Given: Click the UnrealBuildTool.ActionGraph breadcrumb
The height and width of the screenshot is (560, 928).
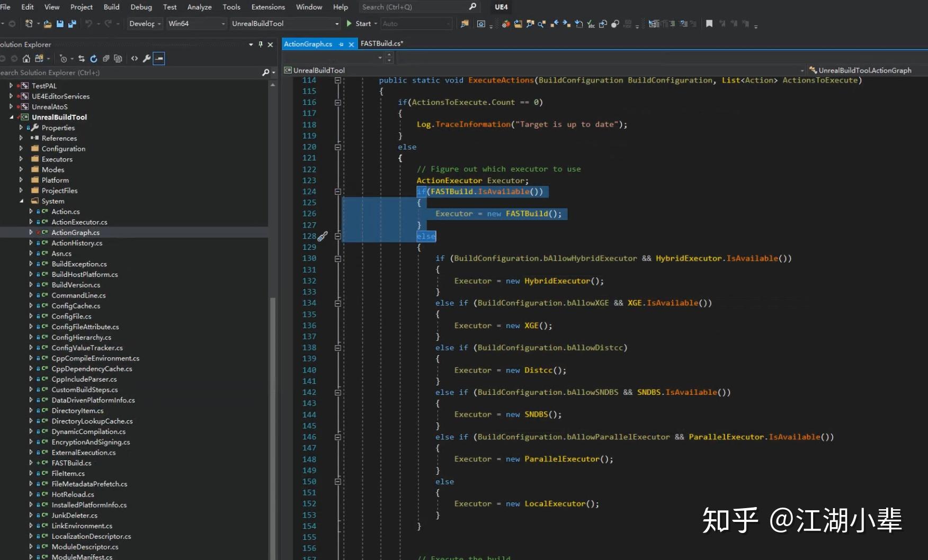Looking at the screenshot, I should tap(864, 70).
